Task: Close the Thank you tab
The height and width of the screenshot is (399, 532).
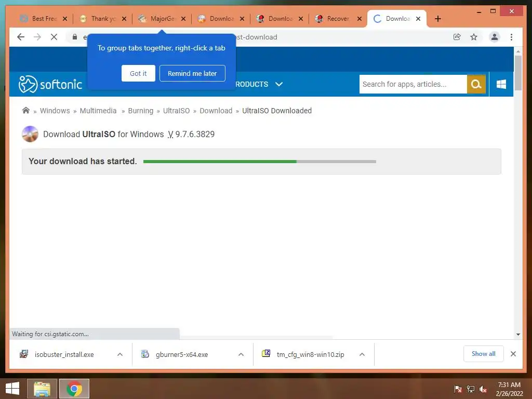Action: point(124,19)
